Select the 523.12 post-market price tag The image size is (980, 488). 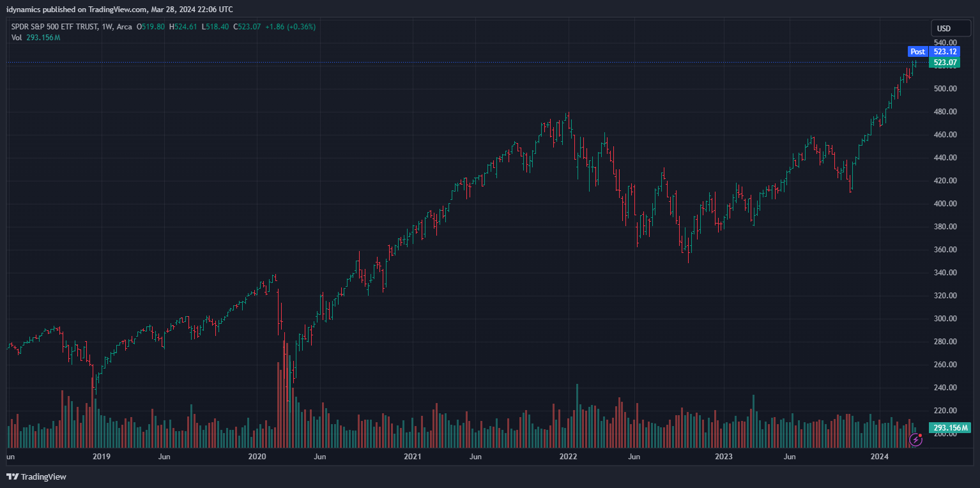(x=945, y=52)
